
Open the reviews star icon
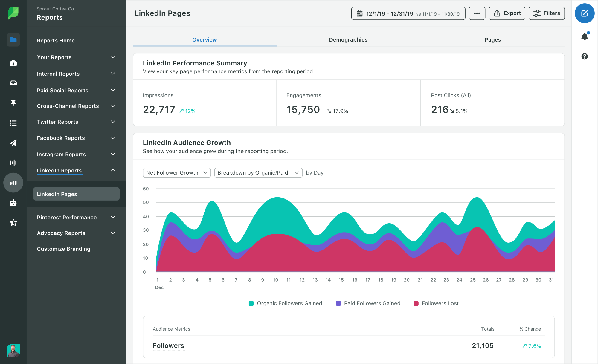13,223
